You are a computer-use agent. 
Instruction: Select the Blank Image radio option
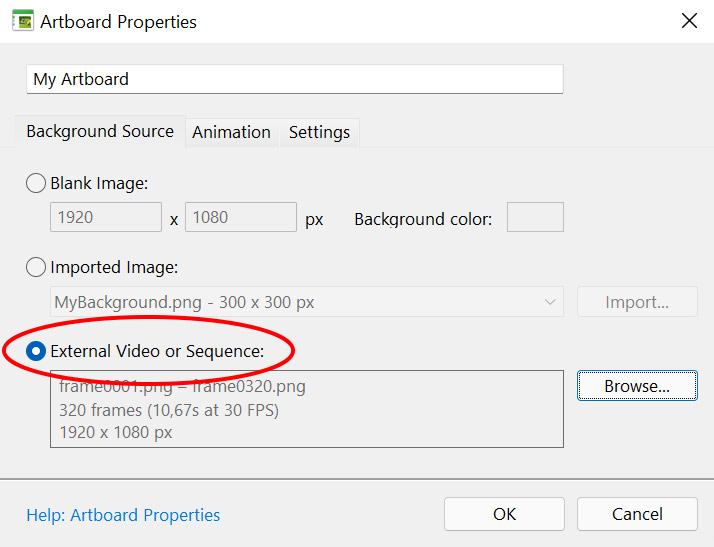click(x=36, y=183)
